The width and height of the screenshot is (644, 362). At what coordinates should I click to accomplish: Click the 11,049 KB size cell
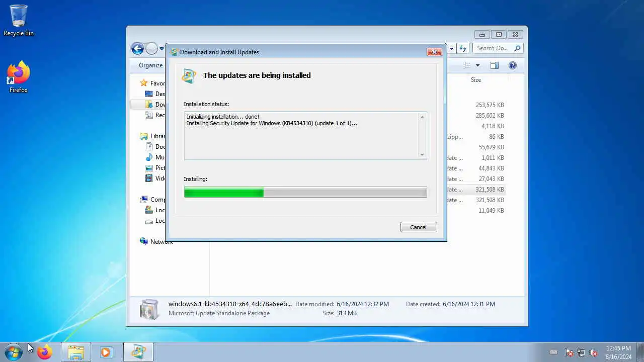[x=491, y=211]
